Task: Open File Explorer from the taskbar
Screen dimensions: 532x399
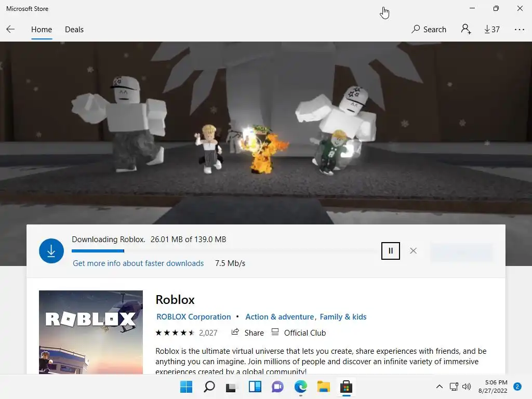Action: pyautogui.click(x=323, y=387)
